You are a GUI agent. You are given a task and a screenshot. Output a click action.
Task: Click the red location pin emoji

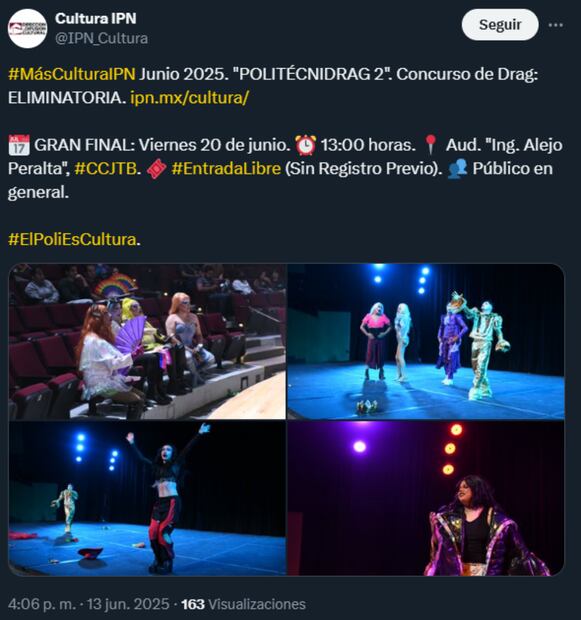pos(430,145)
